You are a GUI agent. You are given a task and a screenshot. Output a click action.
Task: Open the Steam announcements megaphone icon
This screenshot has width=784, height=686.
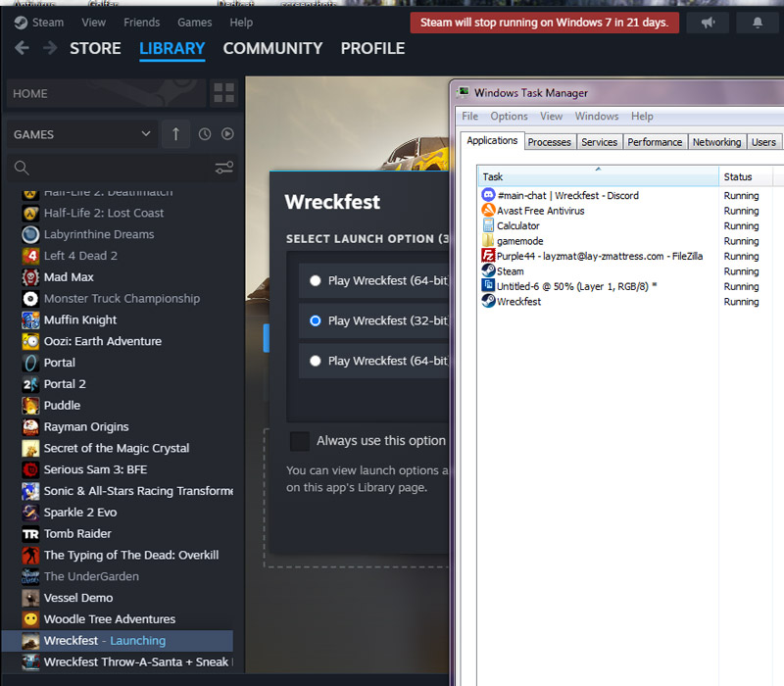(708, 23)
